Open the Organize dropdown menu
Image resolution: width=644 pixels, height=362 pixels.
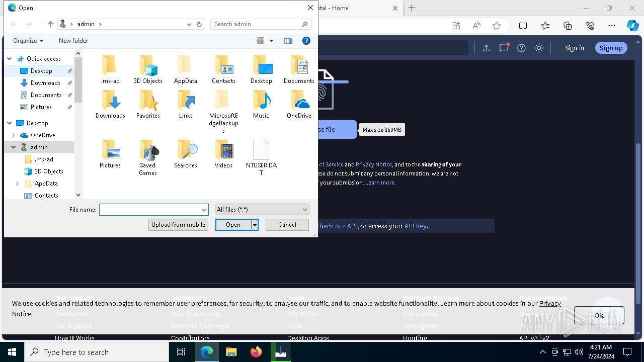[28, 41]
